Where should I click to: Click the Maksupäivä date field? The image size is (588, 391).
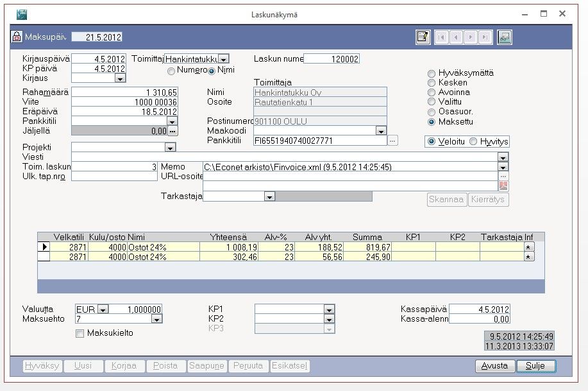click(97, 37)
